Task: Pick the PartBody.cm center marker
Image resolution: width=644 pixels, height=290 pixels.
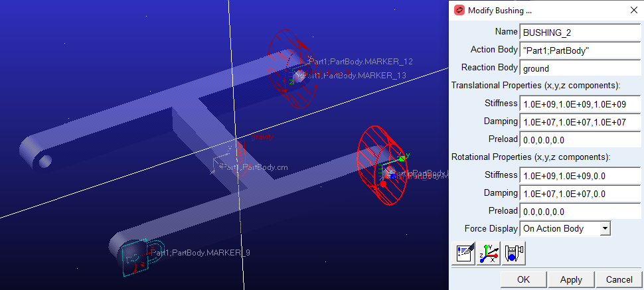Action: pyautogui.click(x=221, y=166)
